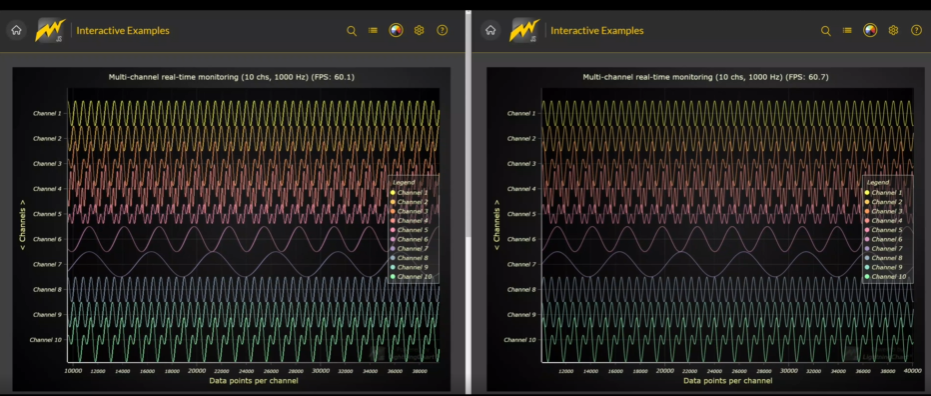Toggle Channel 8 in left chart legend
The image size is (931, 396).
410,258
